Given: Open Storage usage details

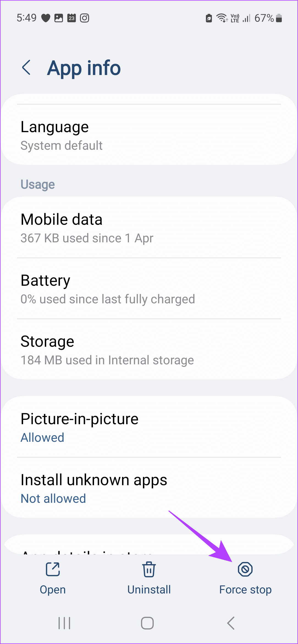Looking at the screenshot, I should 148,350.
